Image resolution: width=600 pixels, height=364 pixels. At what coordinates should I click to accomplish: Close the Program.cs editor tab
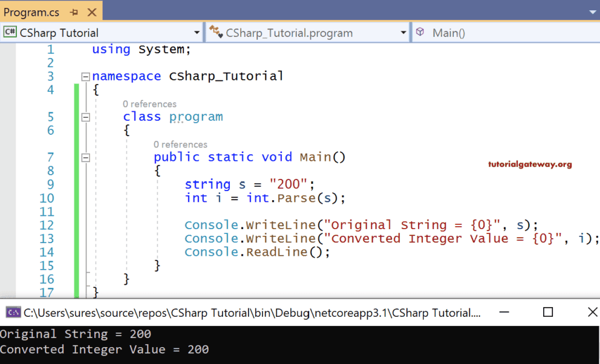[x=91, y=11]
